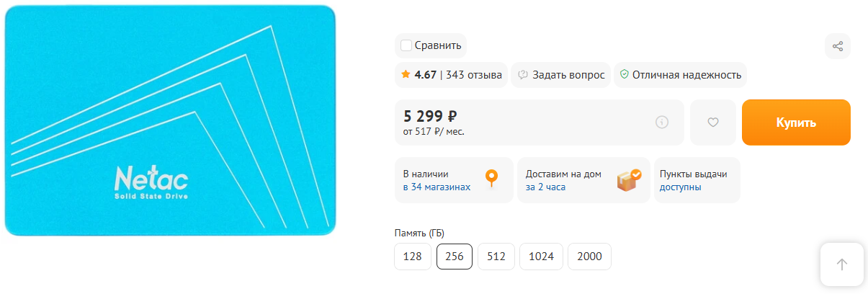Open the за 2 часа delivery link

[545, 187]
